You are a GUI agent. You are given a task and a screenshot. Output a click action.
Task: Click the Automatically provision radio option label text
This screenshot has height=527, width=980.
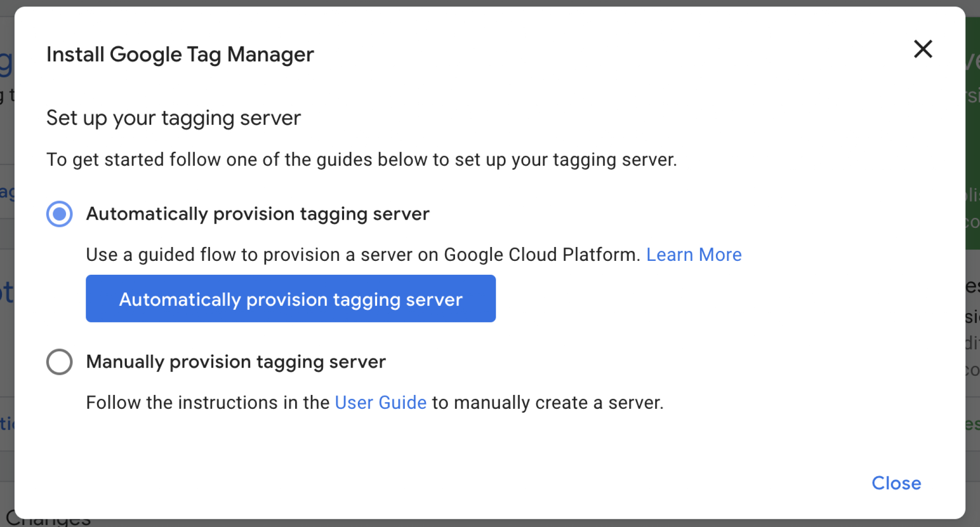click(x=257, y=213)
